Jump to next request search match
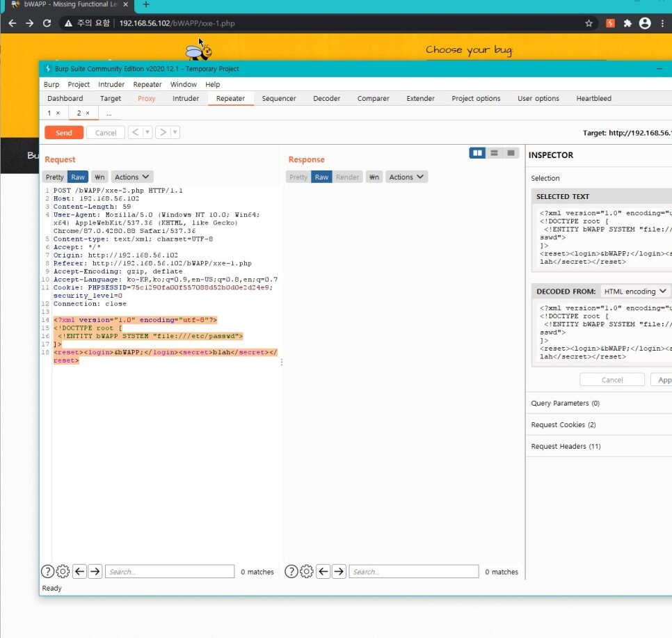This screenshot has height=638, width=672. point(95,571)
